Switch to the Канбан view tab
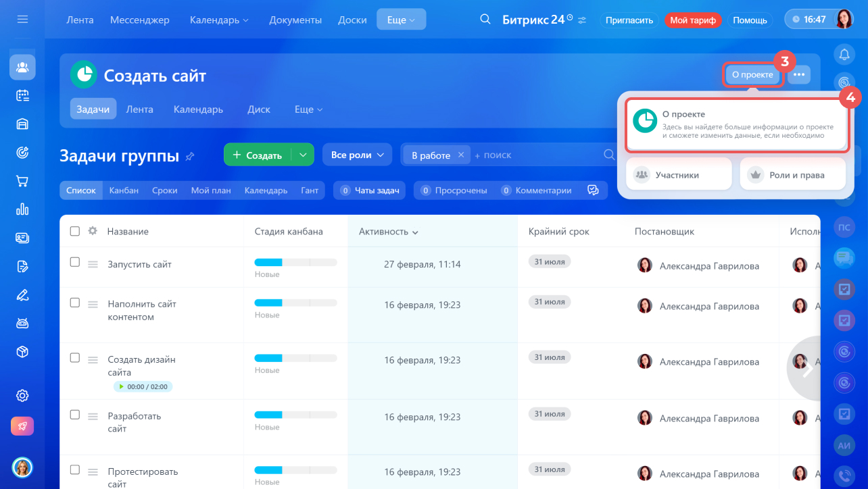 124,190
